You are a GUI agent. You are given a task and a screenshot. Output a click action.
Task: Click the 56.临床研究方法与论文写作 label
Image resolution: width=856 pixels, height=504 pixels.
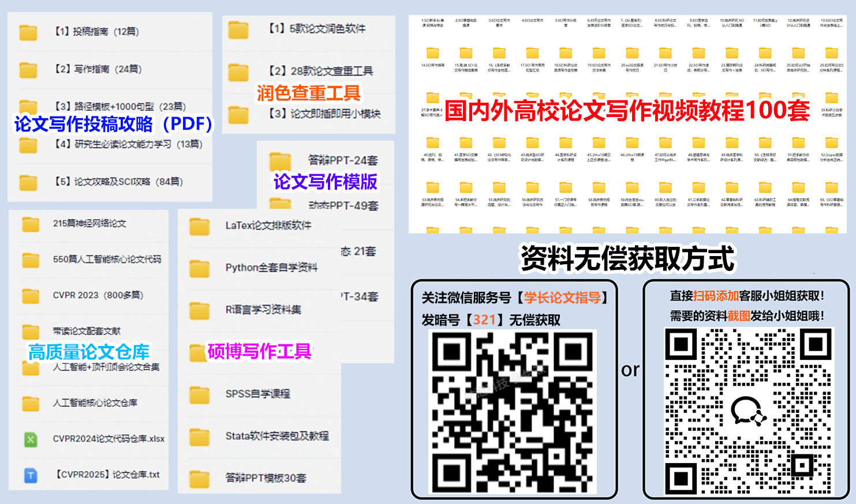coord(533,202)
